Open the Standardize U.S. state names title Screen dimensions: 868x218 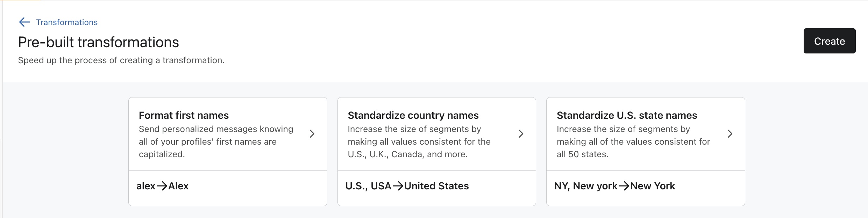pyautogui.click(x=627, y=115)
